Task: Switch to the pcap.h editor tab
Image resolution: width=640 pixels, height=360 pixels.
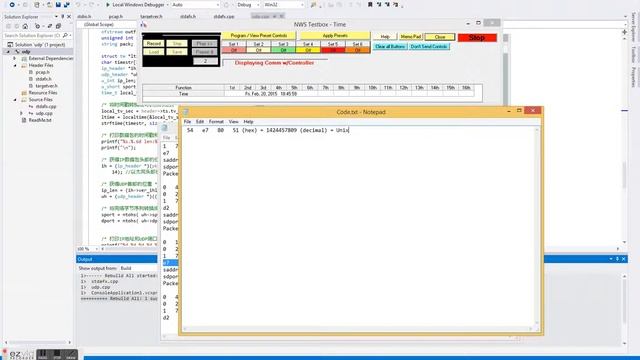Action: pos(116,17)
